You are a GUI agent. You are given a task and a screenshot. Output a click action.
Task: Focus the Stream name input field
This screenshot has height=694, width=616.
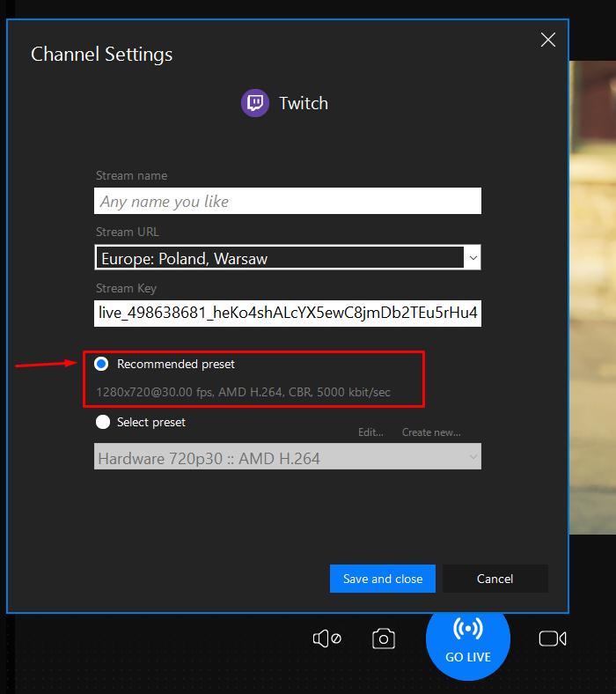coord(288,201)
